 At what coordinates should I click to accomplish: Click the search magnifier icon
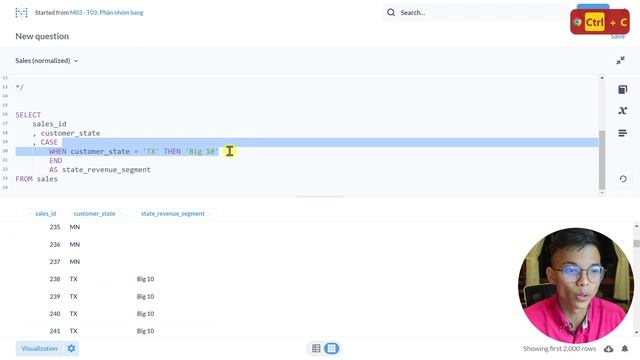click(391, 13)
